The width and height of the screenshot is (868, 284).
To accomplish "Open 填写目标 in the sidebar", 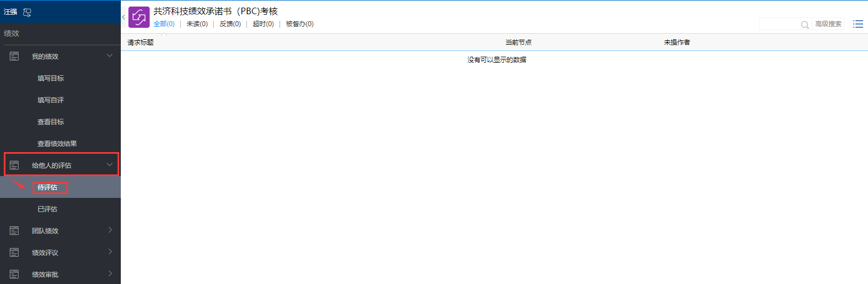I will pos(51,78).
